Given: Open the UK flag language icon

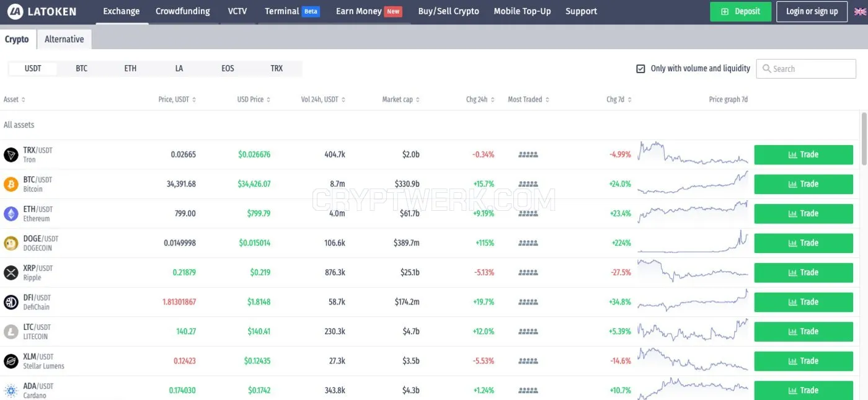Looking at the screenshot, I should [861, 11].
